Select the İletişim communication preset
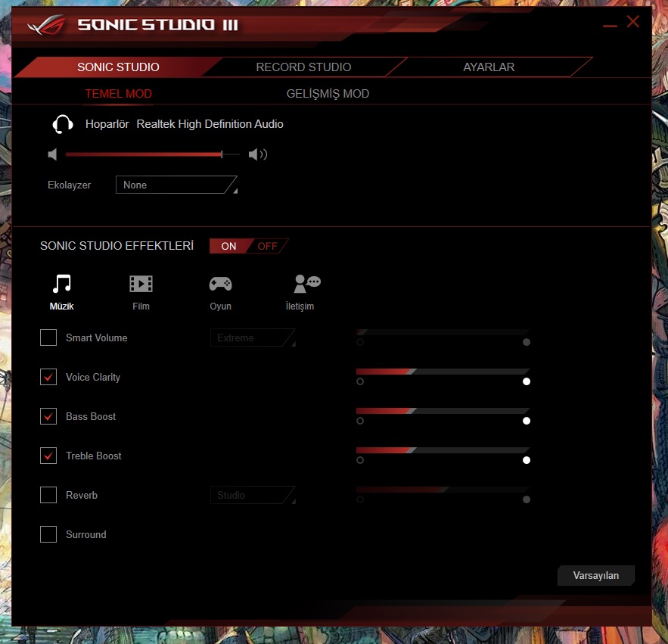This screenshot has width=668, height=644. (x=307, y=284)
